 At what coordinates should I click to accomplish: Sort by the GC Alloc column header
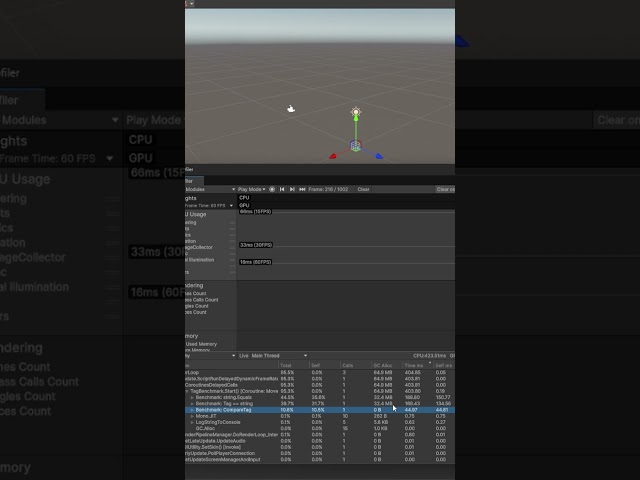pyautogui.click(x=387, y=365)
